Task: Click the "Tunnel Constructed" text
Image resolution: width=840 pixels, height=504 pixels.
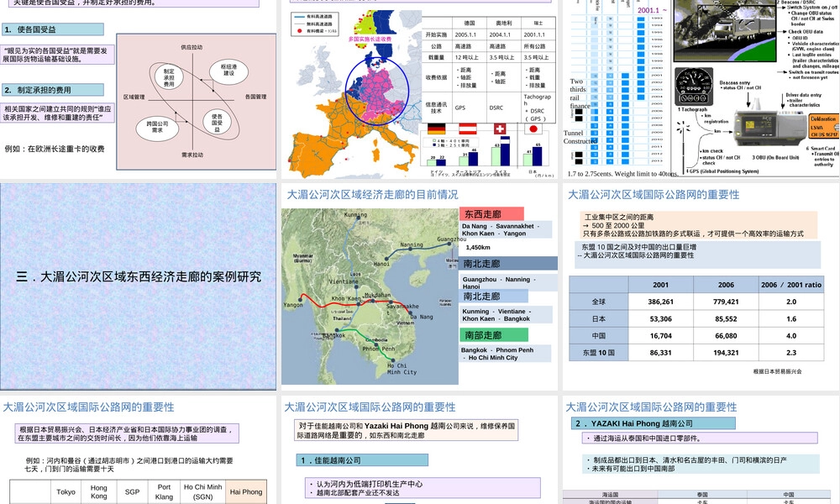Action: coord(579,137)
